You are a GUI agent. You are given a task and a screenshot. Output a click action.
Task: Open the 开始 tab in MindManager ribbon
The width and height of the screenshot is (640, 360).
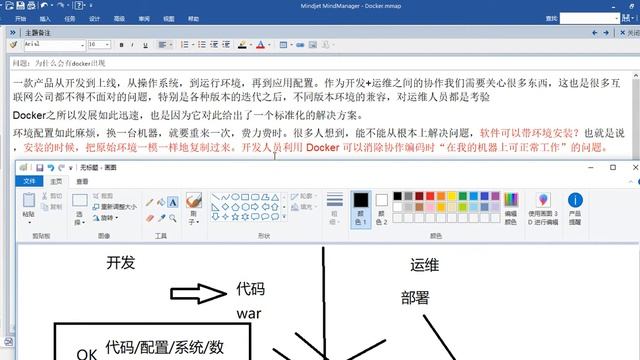click(x=20, y=19)
